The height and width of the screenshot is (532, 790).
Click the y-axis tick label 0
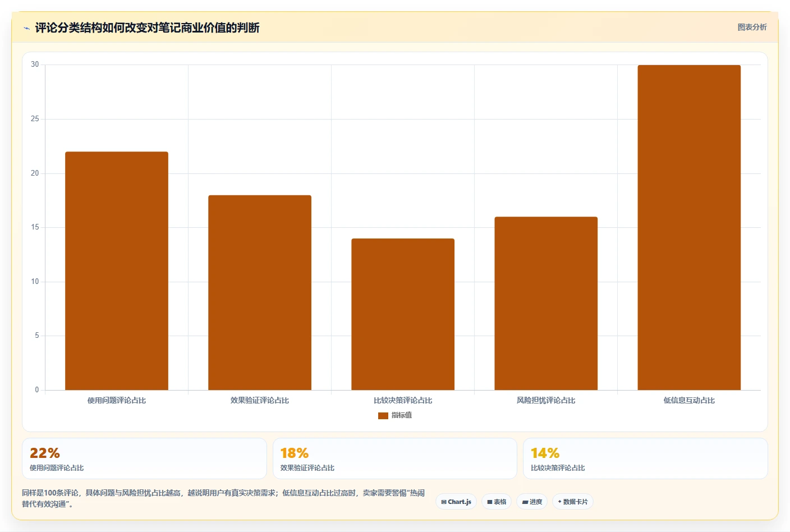coord(37,390)
